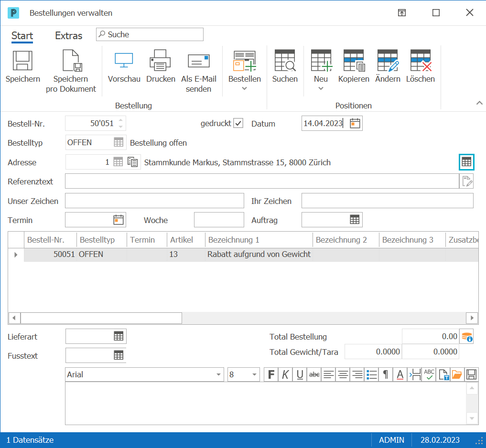
Task: Click Speichern pro Dokument icon
Action: 72,61
